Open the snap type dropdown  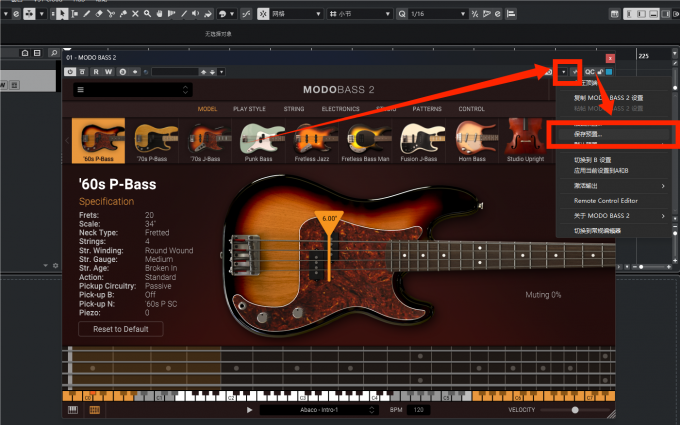click(297, 14)
